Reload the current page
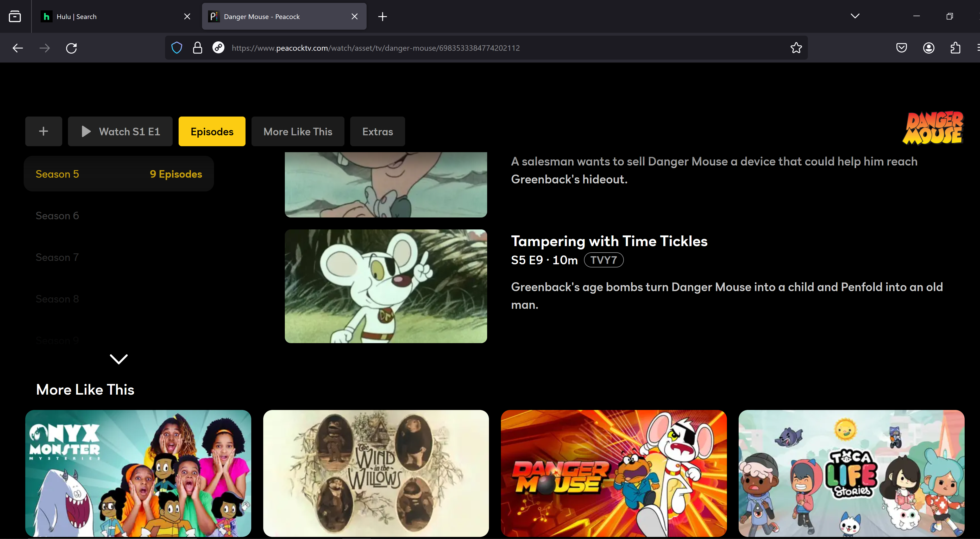 pos(72,48)
